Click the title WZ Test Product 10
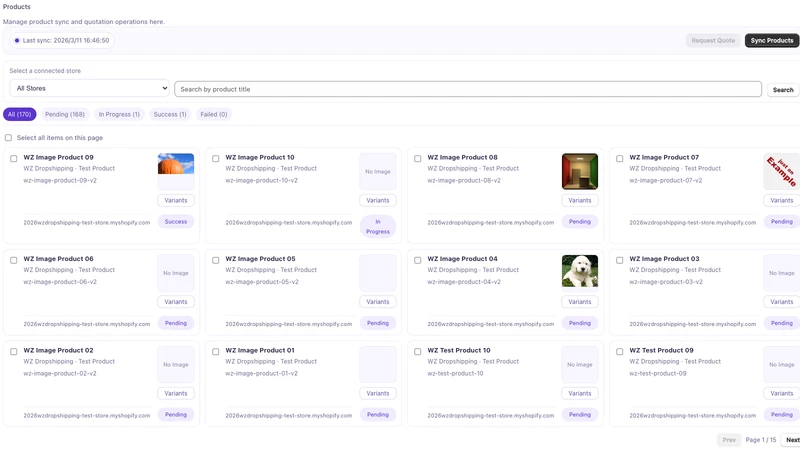This screenshot has width=800, height=450. tap(459, 351)
